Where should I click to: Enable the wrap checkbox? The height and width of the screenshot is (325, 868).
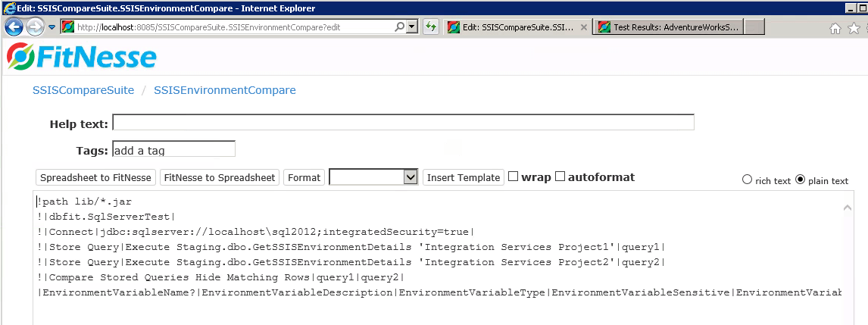pyautogui.click(x=513, y=177)
